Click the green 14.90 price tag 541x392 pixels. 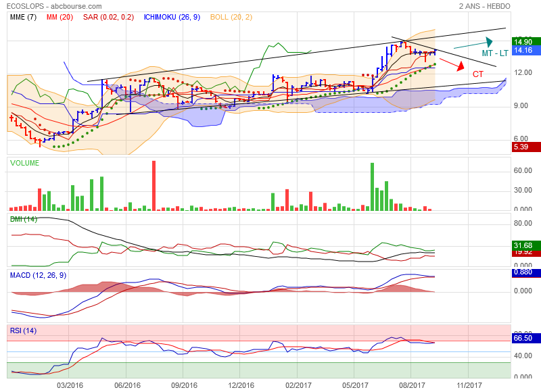click(x=526, y=42)
